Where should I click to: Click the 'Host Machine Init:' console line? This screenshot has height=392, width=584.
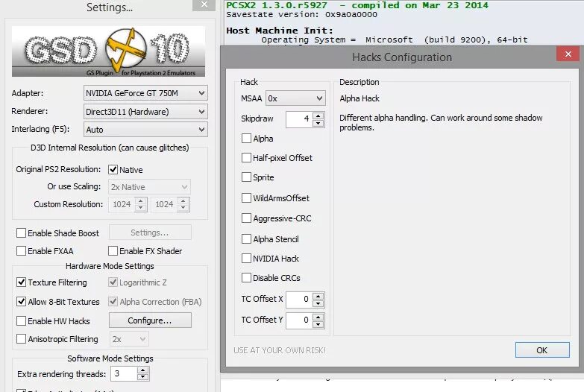tap(280, 31)
